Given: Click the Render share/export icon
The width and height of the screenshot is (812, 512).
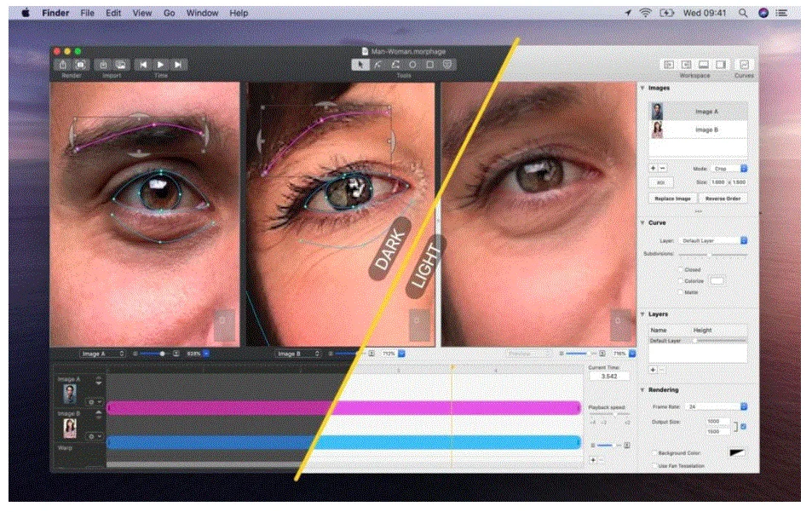Looking at the screenshot, I should (x=63, y=65).
